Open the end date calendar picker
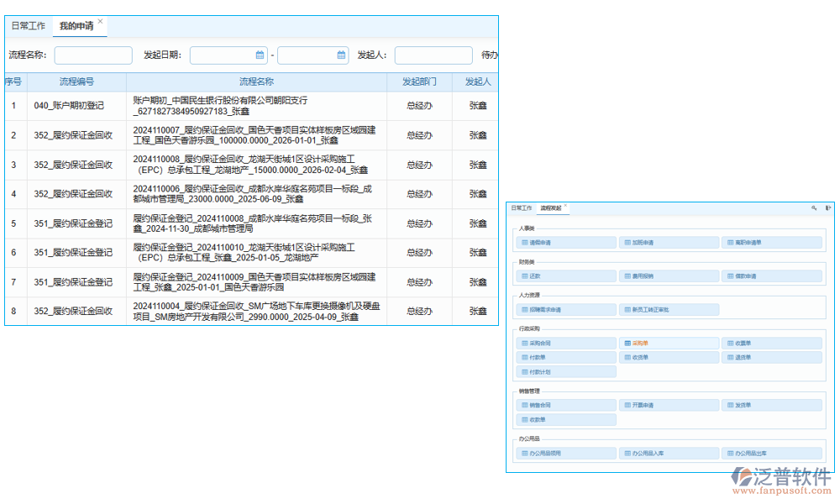Viewport: 840px width, 504px height. click(341, 55)
